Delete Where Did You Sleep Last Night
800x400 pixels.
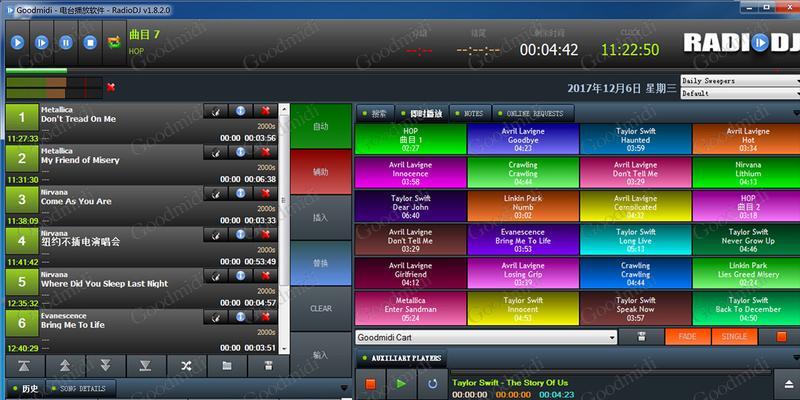[265, 276]
